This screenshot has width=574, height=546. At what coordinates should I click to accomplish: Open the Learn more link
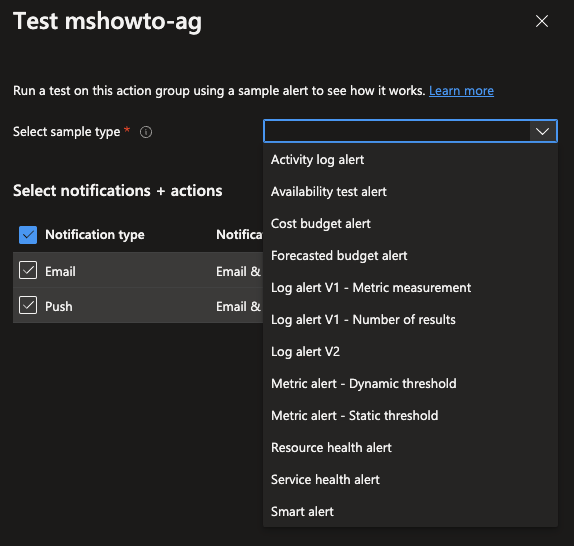point(461,90)
